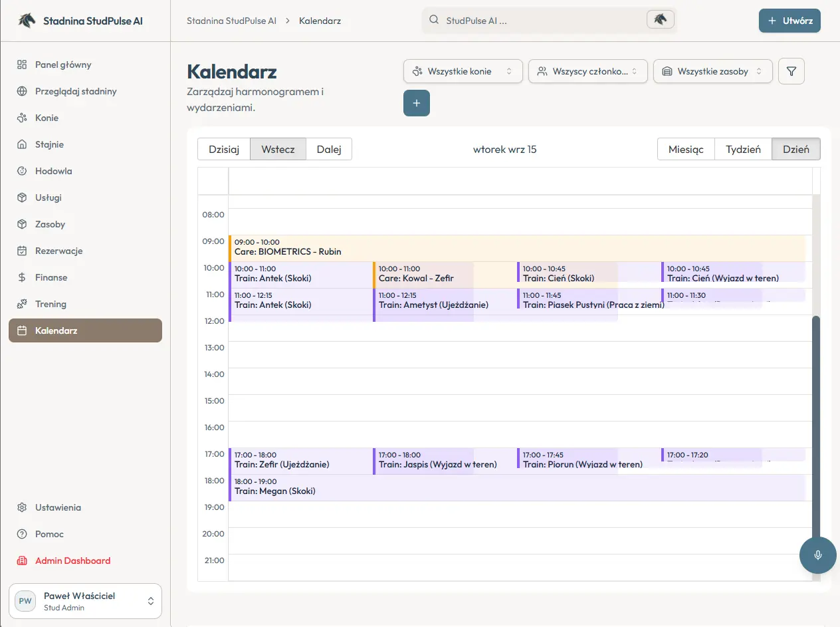Expand the Wszystkie zasoby dropdown
The width and height of the screenshot is (840, 627).
713,71
